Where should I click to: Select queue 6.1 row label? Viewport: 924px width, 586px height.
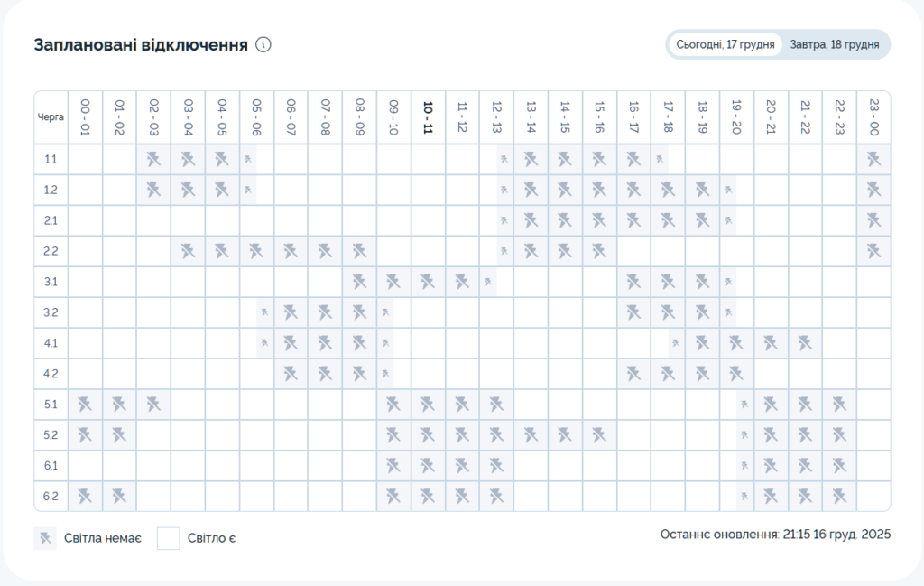[x=51, y=466]
